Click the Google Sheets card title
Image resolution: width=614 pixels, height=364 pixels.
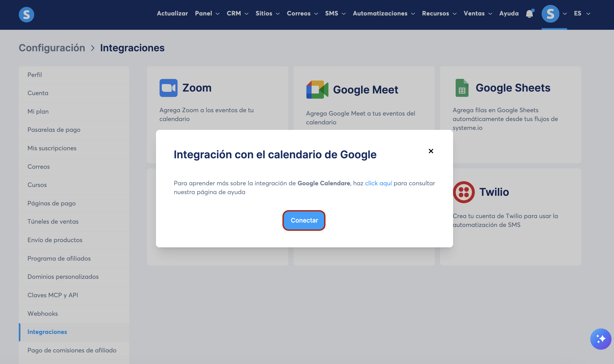513,88
